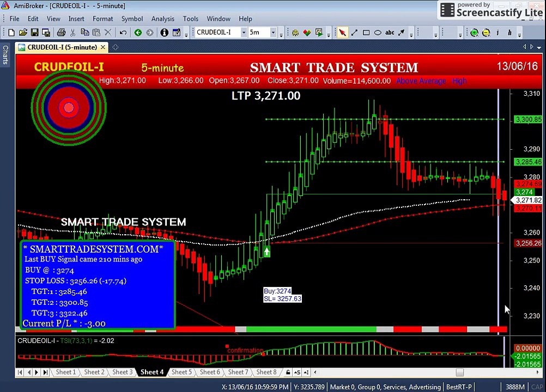Switch to Sheet 6

click(210, 372)
